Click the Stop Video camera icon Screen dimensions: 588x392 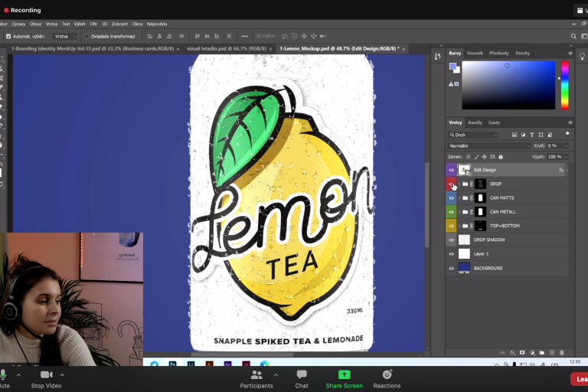[46, 374]
